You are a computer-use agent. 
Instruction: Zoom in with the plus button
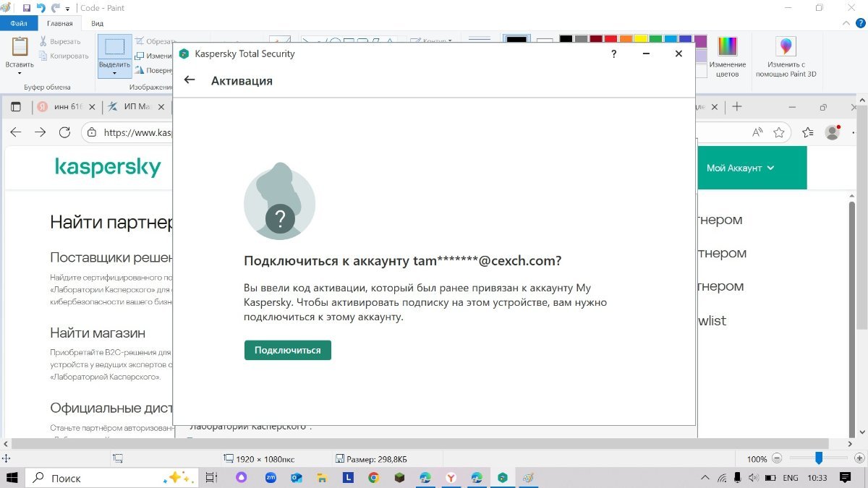pos(858,458)
